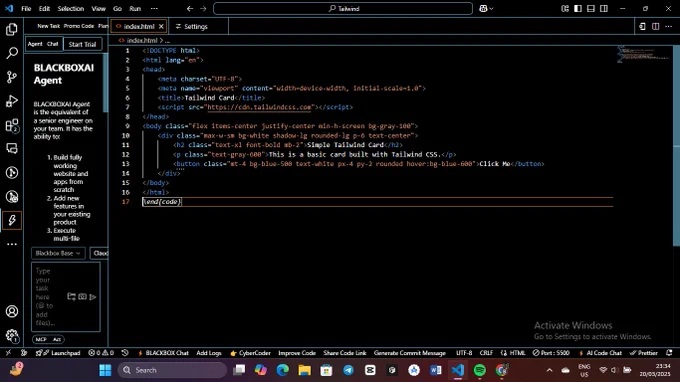Open preview icon in editor actions
The image size is (680, 382).
point(642,26)
